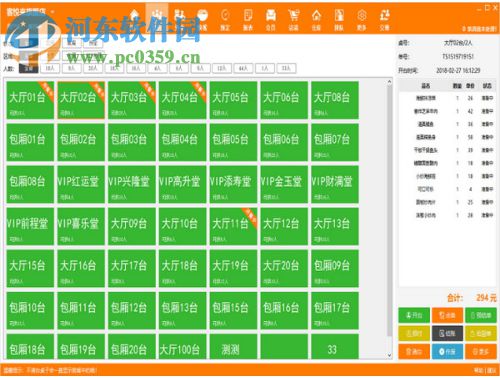Select the order row priced 25
Screen dimensions: 500x378
(x=448, y=202)
